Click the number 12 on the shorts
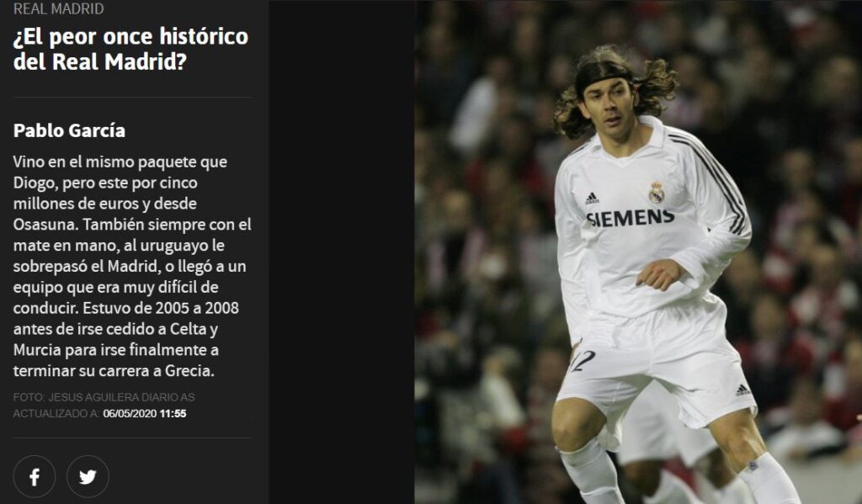Viewport: 862px width, 504px height. [x=583, y=361]
